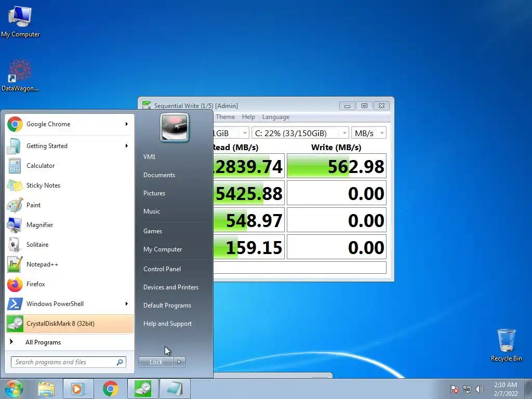Image resolution: width=532 pixels, height=399 pixels.
Task: Open Chrome from the taskbar
Action: [x=110, y=389]
